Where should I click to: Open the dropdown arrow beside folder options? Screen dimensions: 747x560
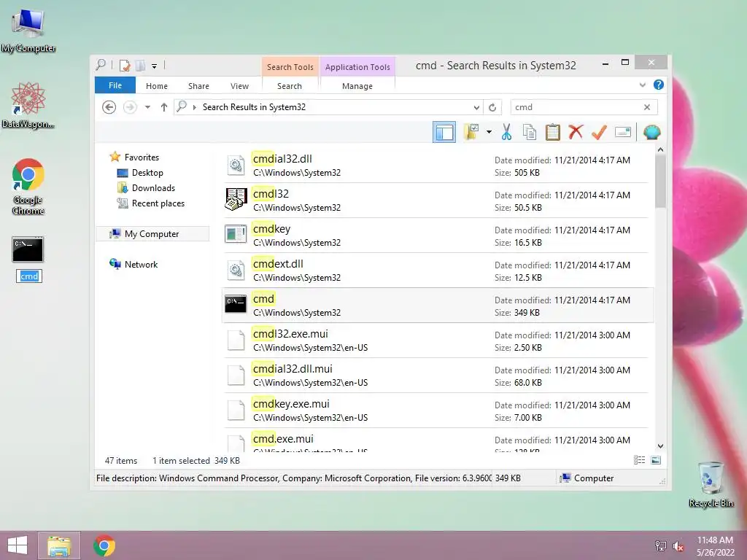[x=489, y=132]
